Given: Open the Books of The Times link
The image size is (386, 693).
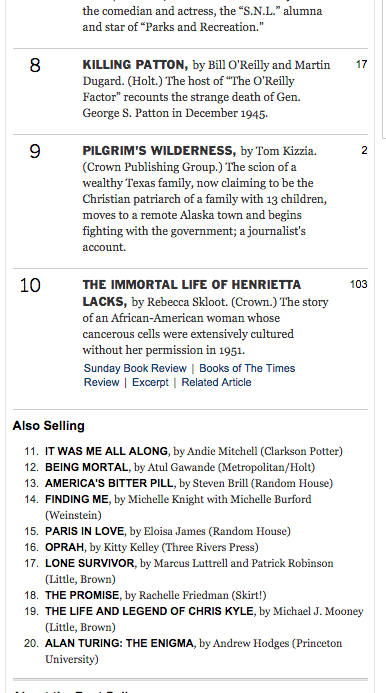Looking at the screenshot, I should [x=247, y=368].
